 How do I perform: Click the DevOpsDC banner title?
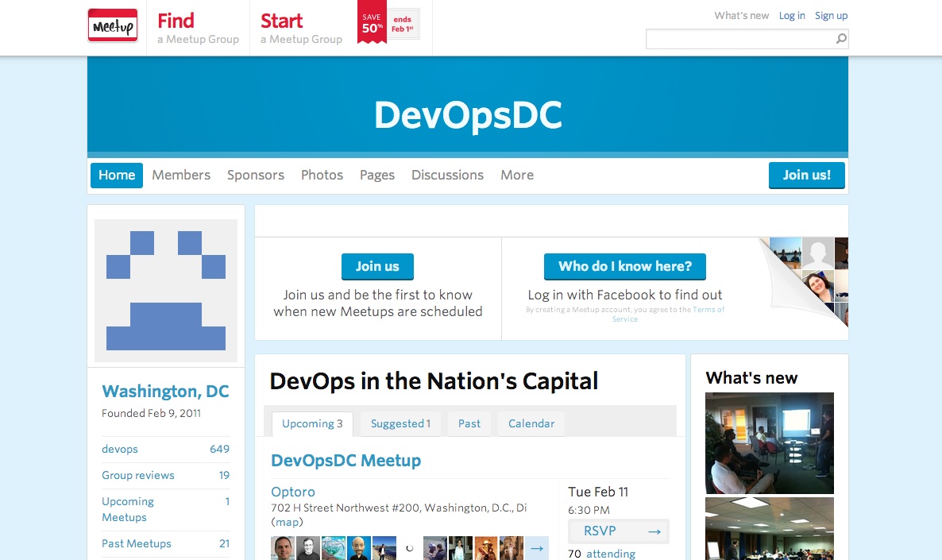click(x=468, y=114)
